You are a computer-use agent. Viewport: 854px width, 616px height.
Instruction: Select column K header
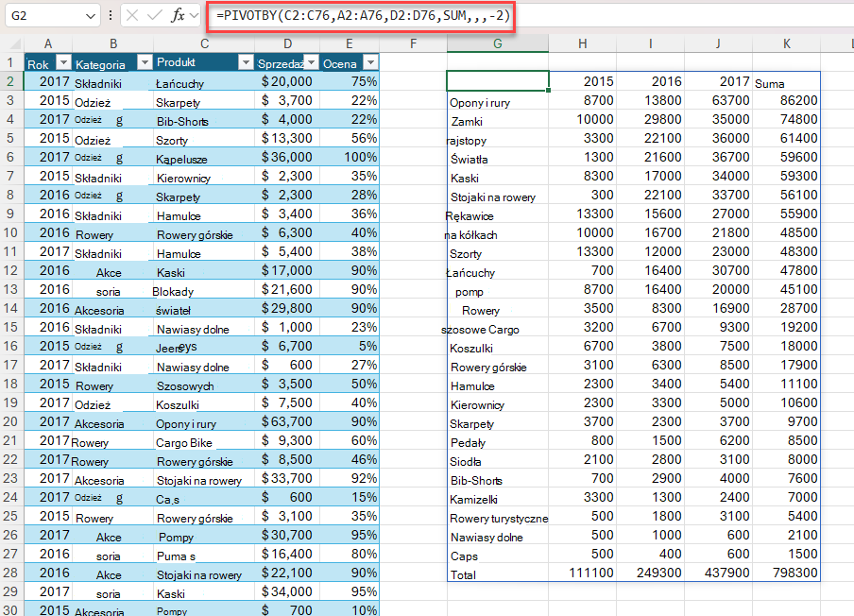coord(787,43)
